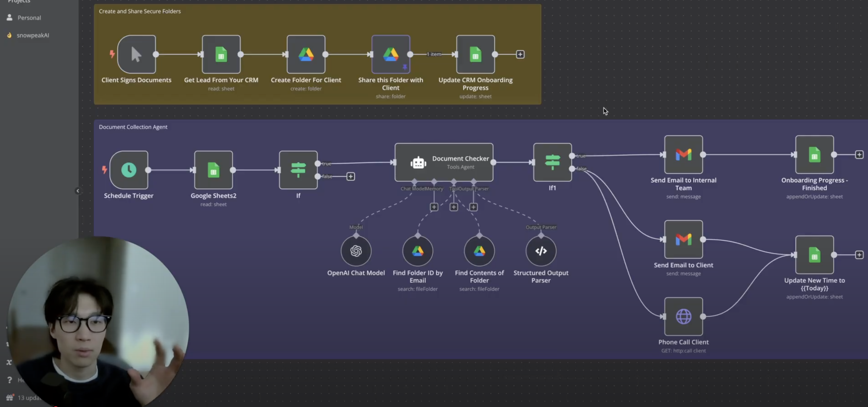Open the Document Checker agent node
The height and width of the screenshot is (407, 868).
[x=444, y=162]
